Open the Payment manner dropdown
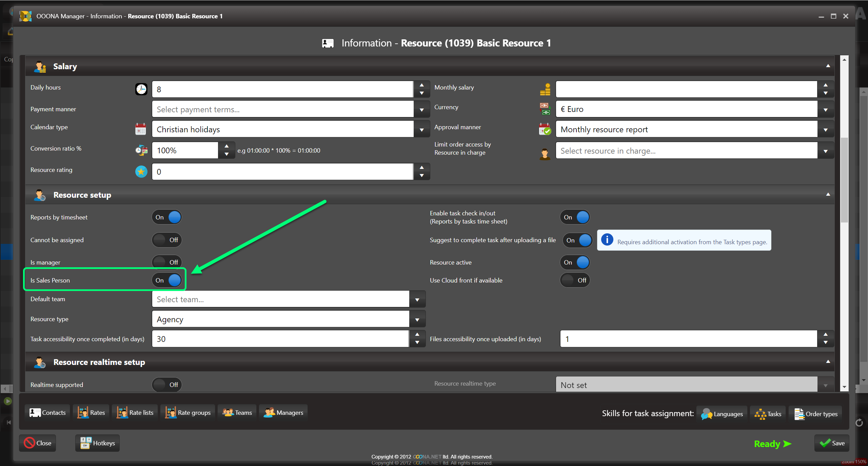The image size is (868, 466). coord(421,110)
